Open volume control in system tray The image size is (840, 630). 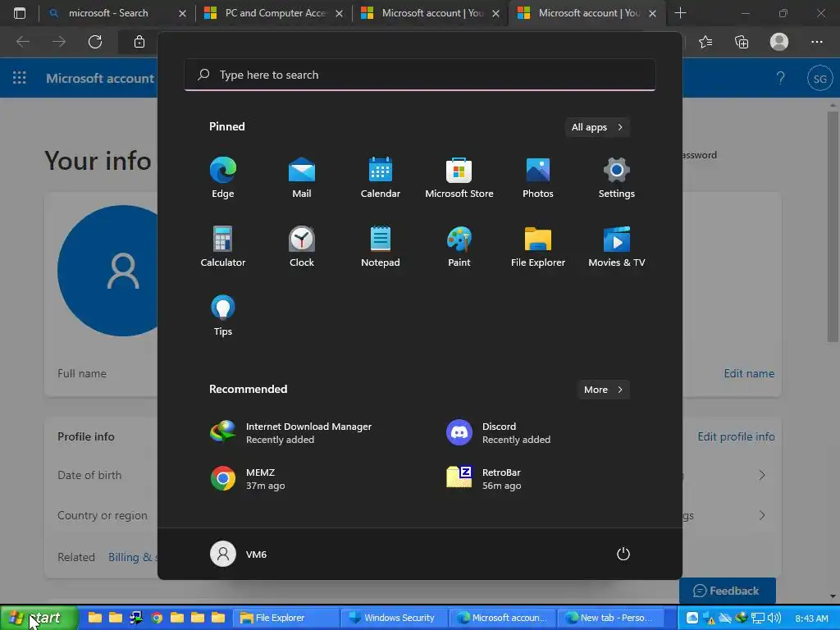point(774,618)
